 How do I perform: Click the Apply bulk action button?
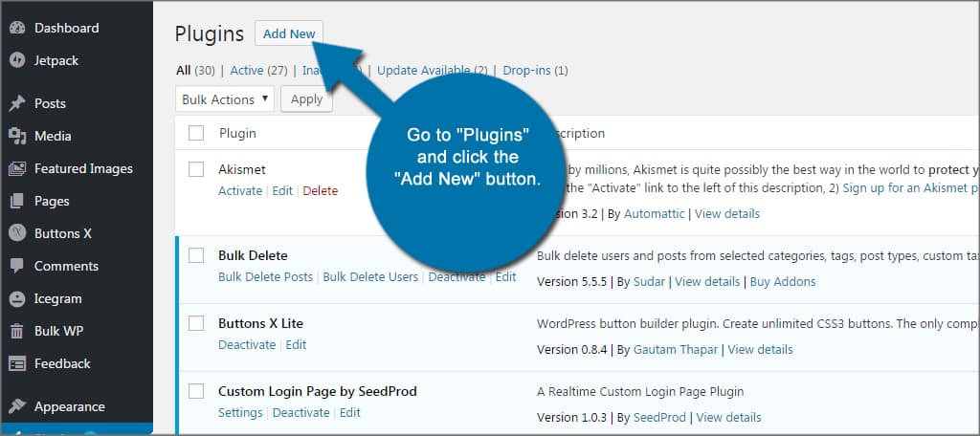306,99
